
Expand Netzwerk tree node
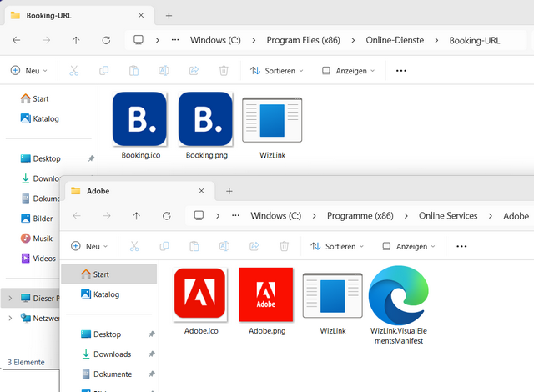pyautogui.click(x=10, y=318)
